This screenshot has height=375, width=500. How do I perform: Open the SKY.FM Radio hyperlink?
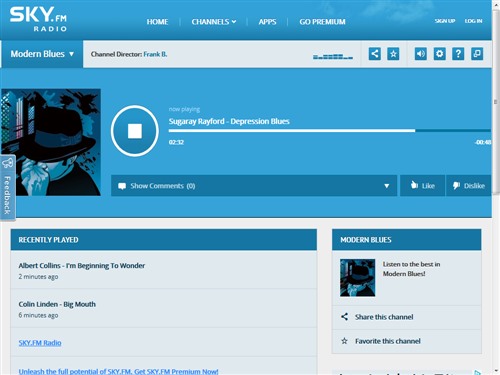coord(40,343)
